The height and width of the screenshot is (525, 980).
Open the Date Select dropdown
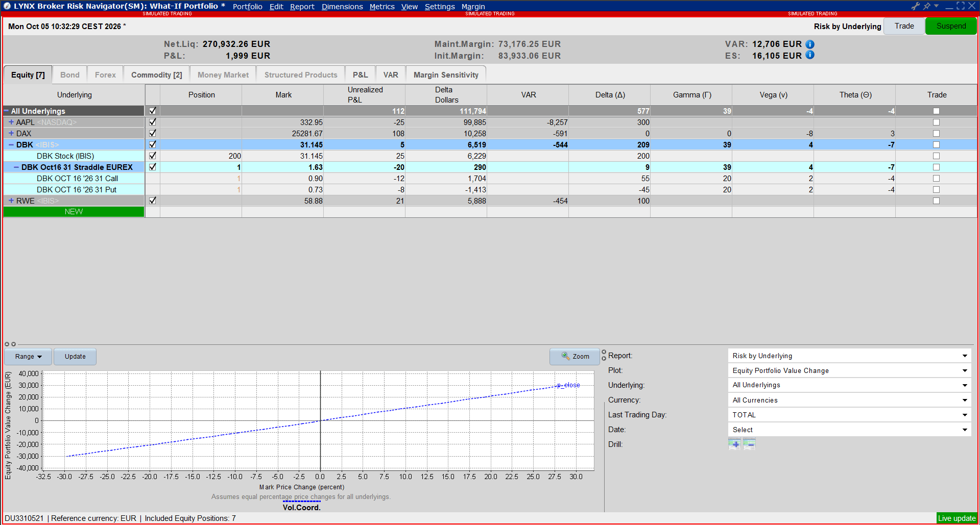click(849, 430)
